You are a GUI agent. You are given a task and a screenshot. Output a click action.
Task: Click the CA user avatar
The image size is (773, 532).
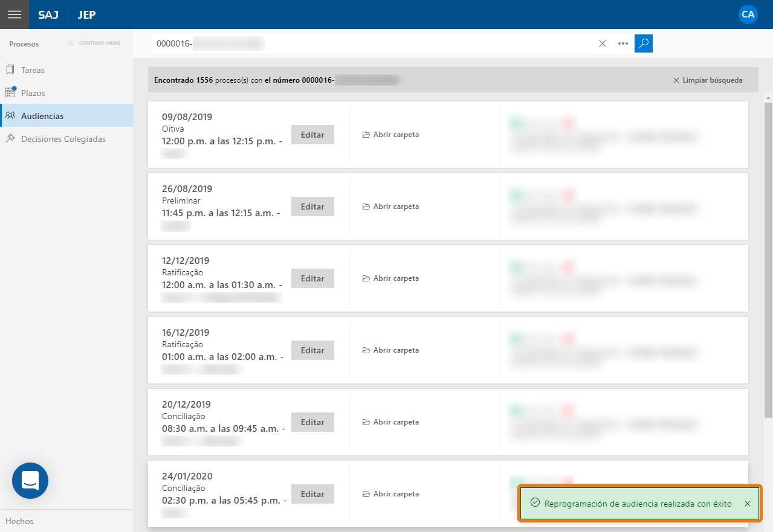pyautogui.click(x=748, y=14)
